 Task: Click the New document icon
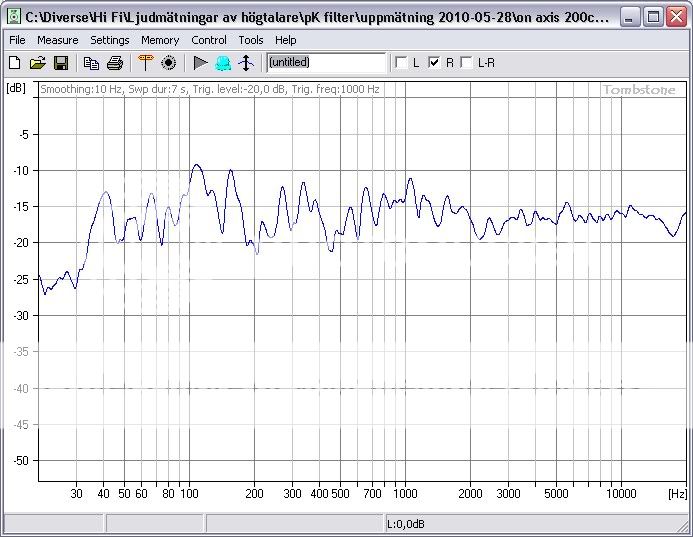pyautogui.click(x=14, y=63)
